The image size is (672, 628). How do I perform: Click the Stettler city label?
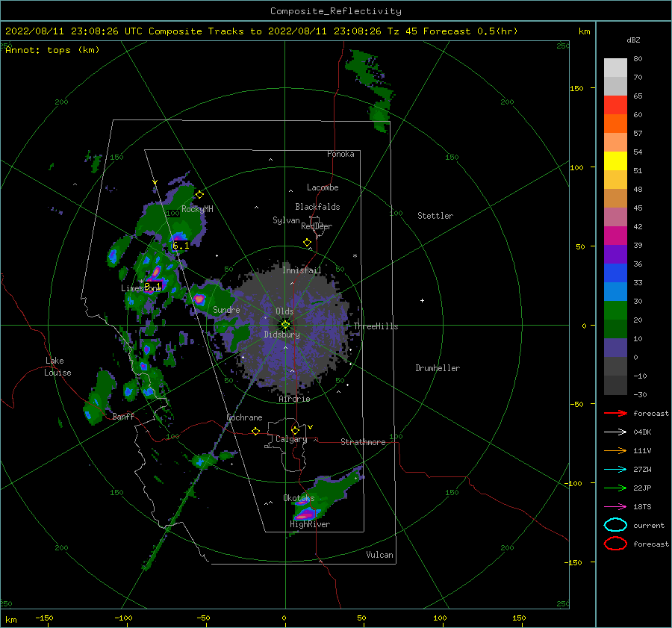[x=435, y=216]
